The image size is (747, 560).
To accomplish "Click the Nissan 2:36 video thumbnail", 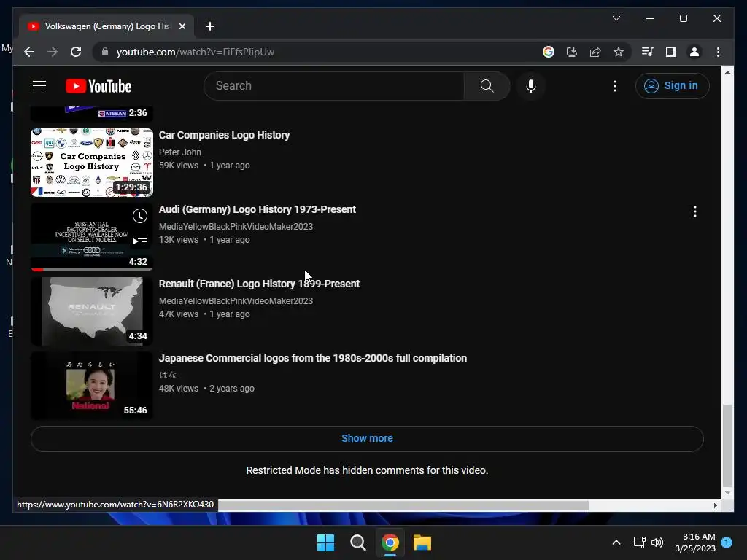I will [x=91, y=113].
